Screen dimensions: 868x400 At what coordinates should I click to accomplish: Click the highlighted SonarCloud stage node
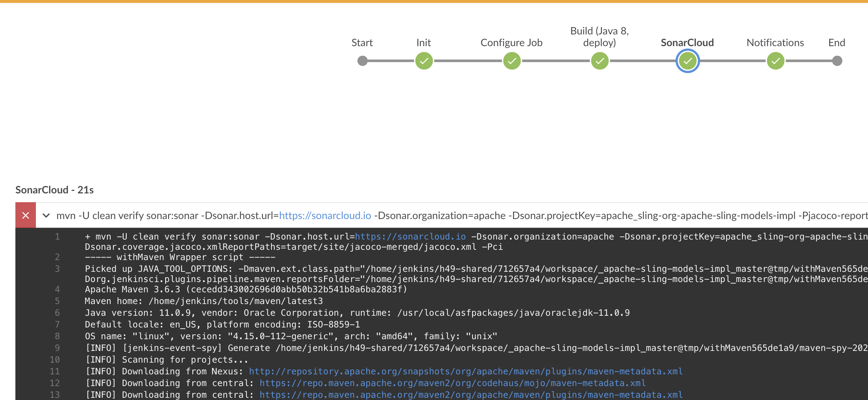687,61
